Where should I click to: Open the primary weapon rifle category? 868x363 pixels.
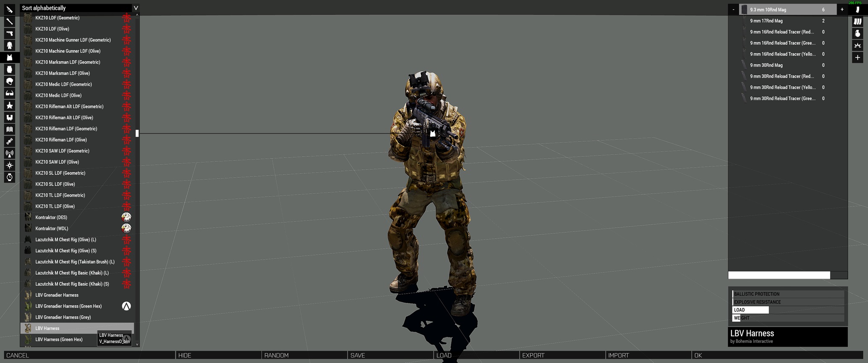click(x=9, y=9)
